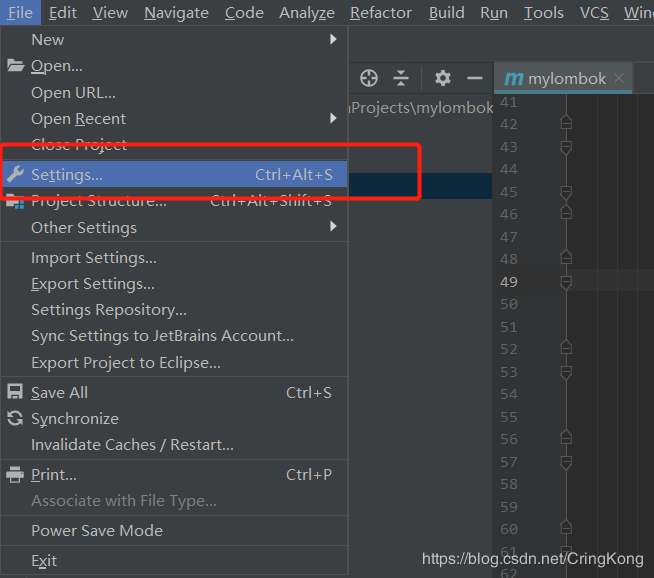Toggle fold marker at line 53

[x=566, y=372]
